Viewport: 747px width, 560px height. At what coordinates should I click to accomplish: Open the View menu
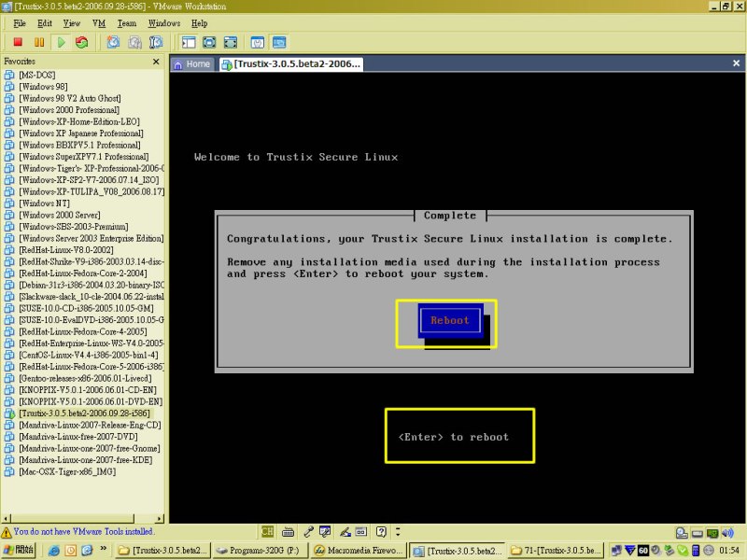pyautogui.click(x=72, y=23)
